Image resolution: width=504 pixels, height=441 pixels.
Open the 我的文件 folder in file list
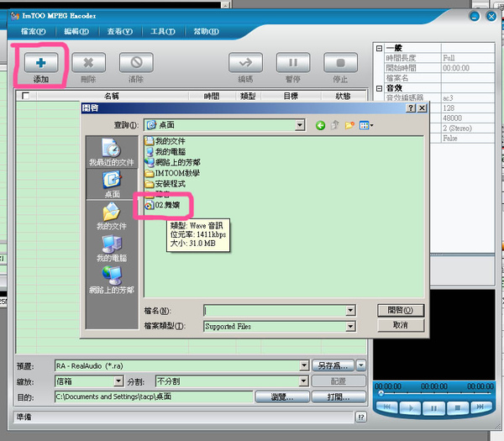(x=165, y=141)
